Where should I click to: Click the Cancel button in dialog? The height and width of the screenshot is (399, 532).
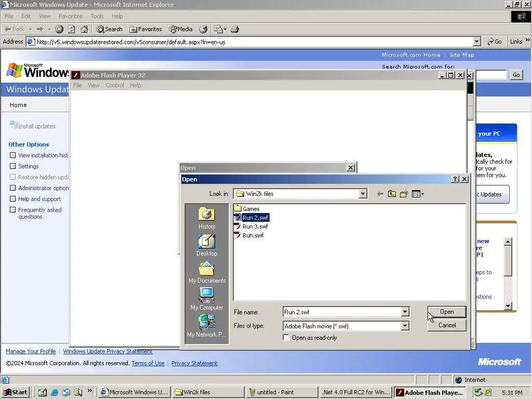[447, 325]
